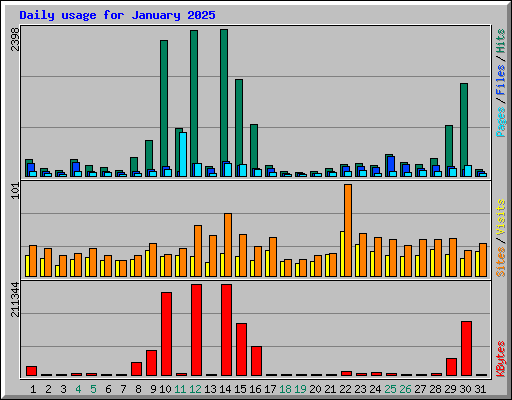Select green weekend day label "12"
This screenshot has width=512, height=400.
point(195,389)
